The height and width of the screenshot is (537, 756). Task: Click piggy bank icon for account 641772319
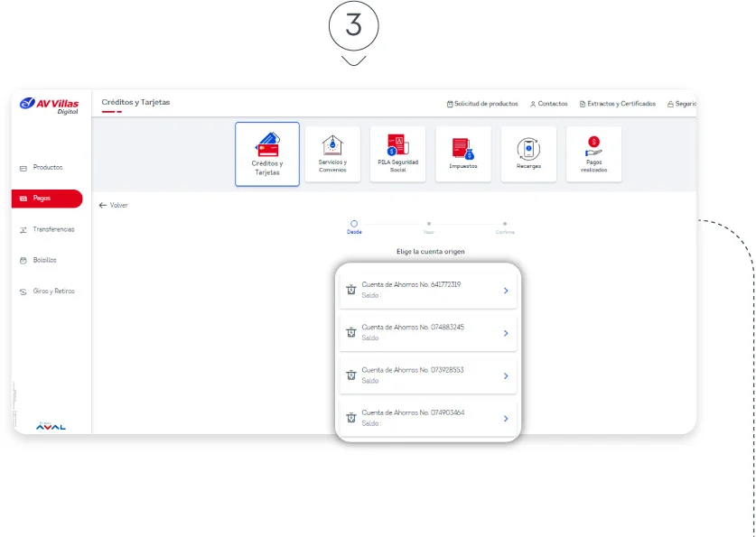pos(351,290)
